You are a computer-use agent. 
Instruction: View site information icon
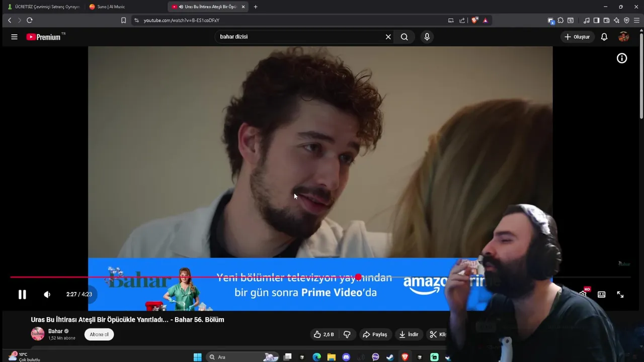pos(136,20)
